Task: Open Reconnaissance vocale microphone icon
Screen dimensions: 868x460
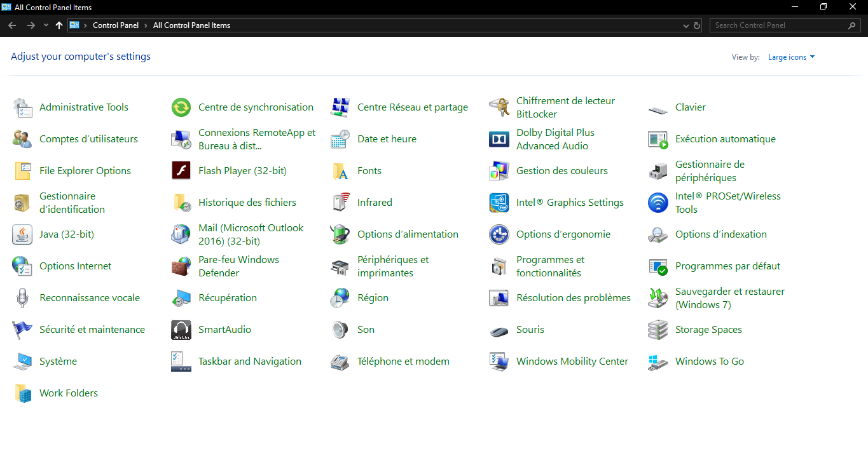Action: (22, 298)
